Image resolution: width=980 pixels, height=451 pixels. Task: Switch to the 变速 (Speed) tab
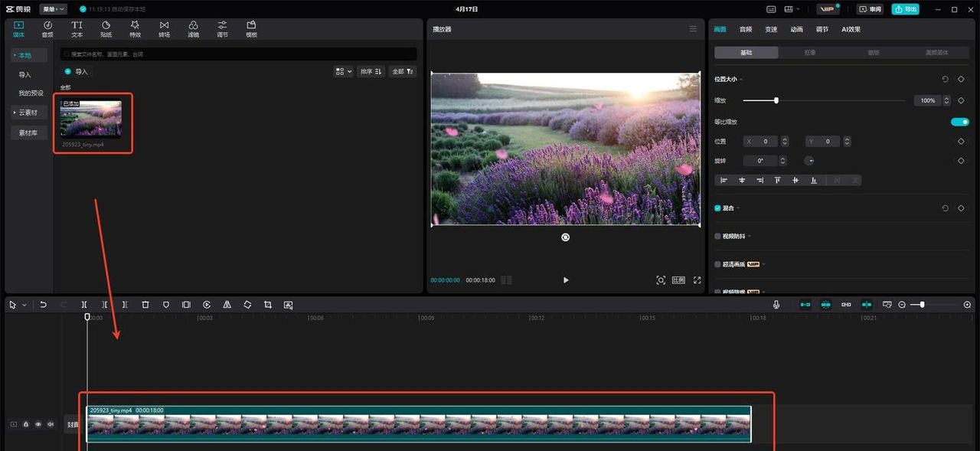point(771,29)
